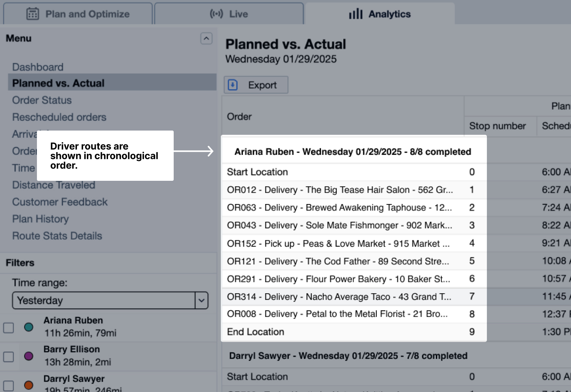Open Customer Feedback report

60,202
